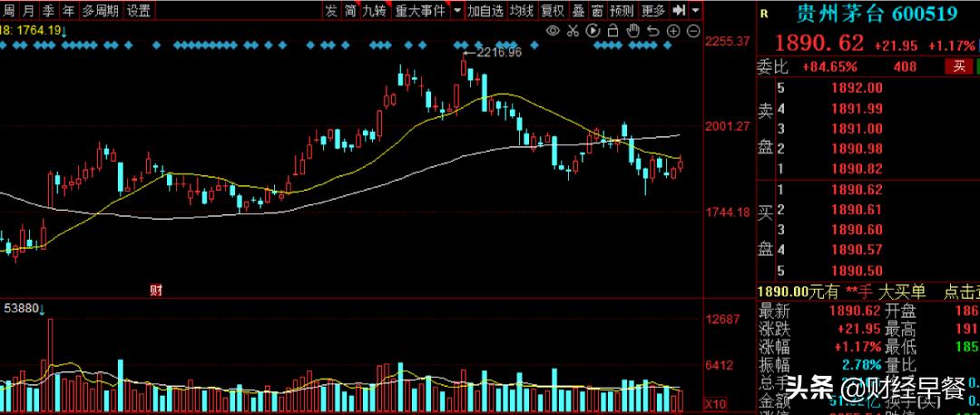
Task: Activate the hand pan tool
Action: [x=632, y=31]
